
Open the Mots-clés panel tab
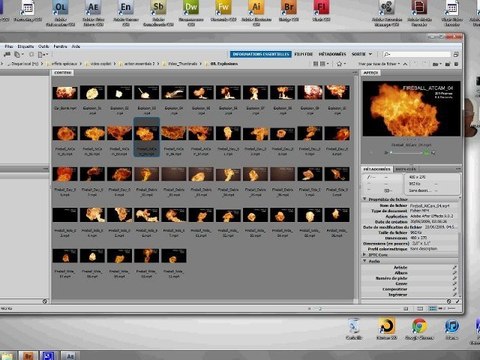click(405, 169)
